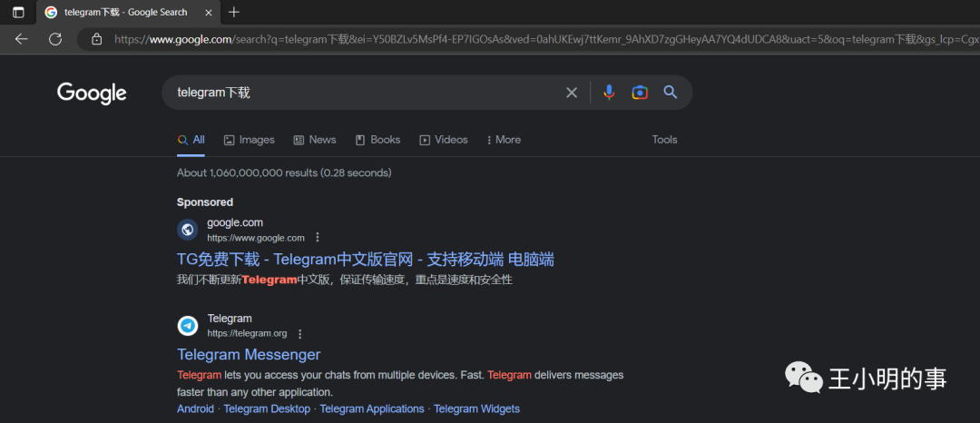Click the Telegram paper plane favicon
The image size is (980, 423).
[188, 326]
